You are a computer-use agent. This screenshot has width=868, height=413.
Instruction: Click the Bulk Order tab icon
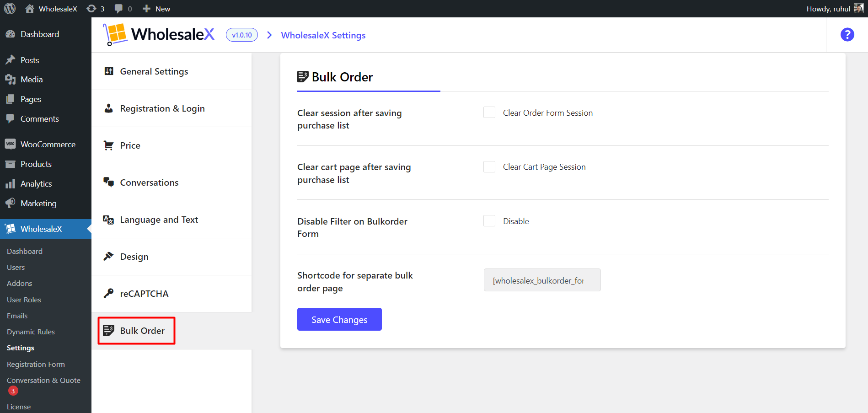(109, 330)
